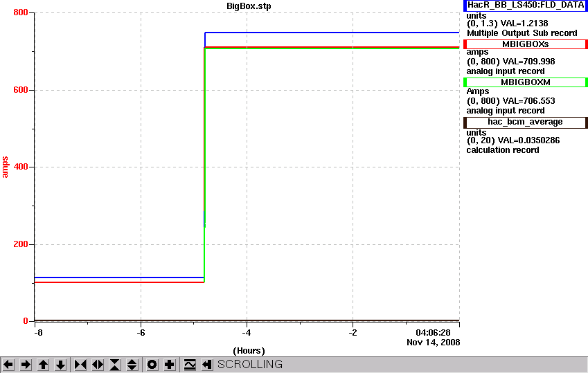Click the SCROLLING status label
The height and width of the screenshot is (373, 588).
pyautogui.click(x=250, y=365)
